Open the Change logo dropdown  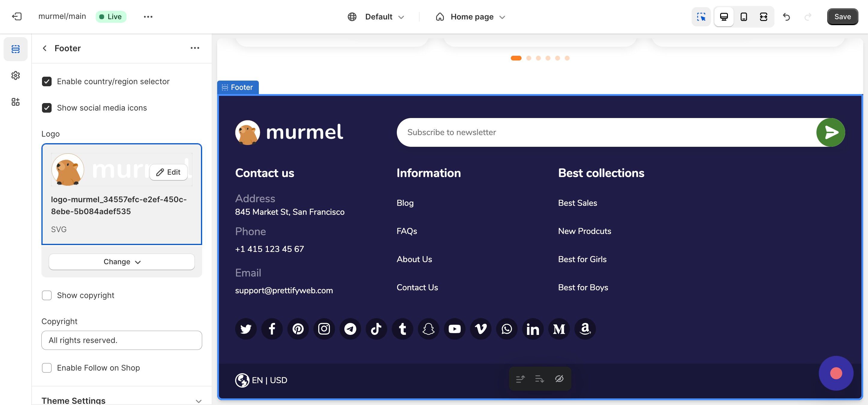(122, 262)
